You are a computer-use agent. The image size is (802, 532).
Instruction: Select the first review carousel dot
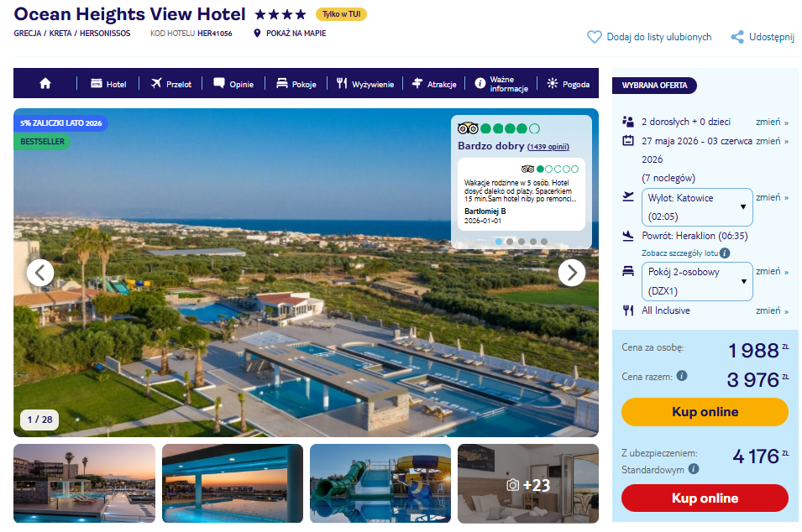pos(499,242)
